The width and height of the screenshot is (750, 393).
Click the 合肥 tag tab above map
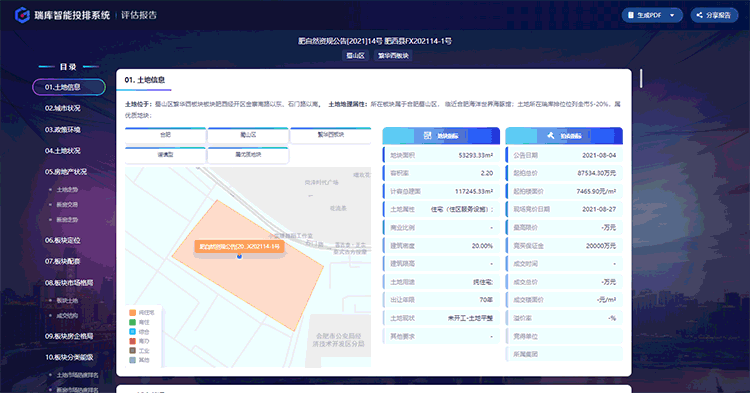tap(165, 135)
